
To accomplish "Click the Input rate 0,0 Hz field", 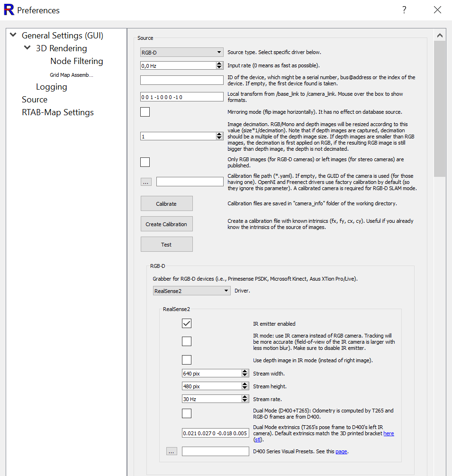I will 178,65.
